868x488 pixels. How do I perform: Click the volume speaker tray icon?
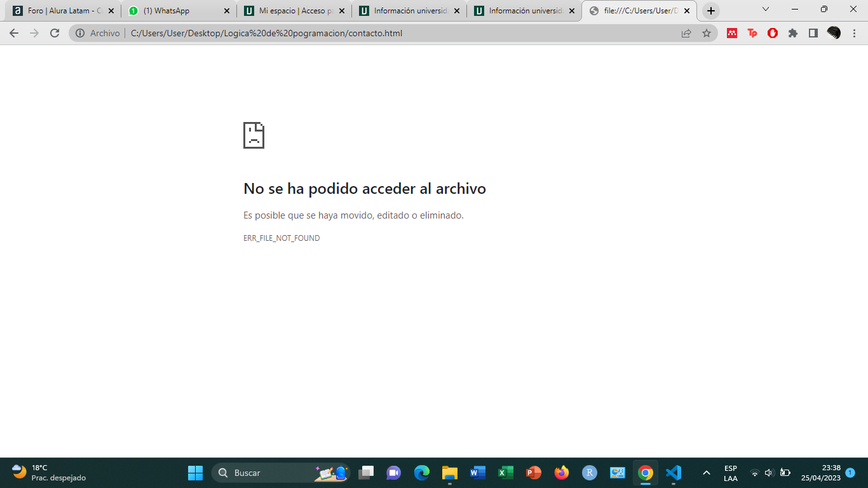[x=770, y=473]
